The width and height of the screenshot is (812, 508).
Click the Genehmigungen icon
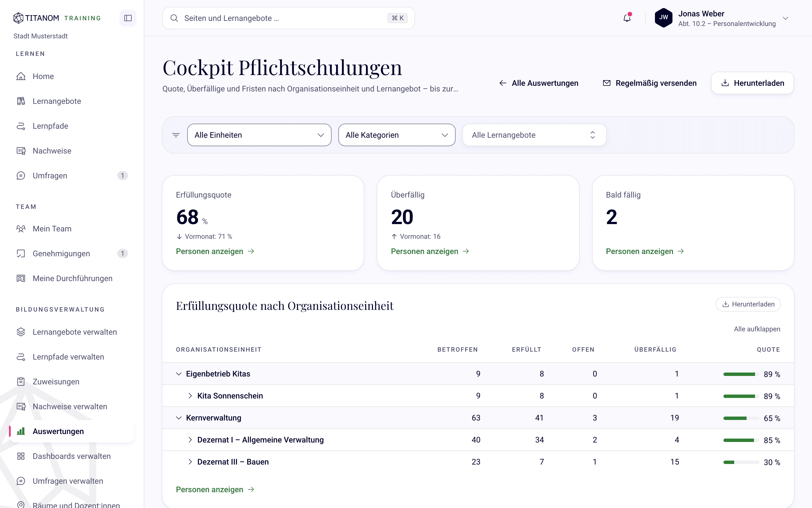[x=21, y=254]
